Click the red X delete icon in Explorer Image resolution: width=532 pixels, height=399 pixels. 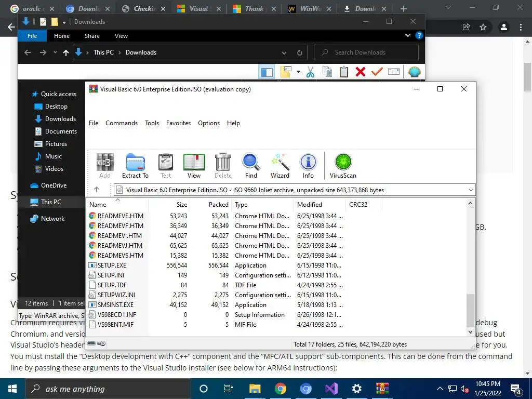pyautogui.click(x=361, y=72)
